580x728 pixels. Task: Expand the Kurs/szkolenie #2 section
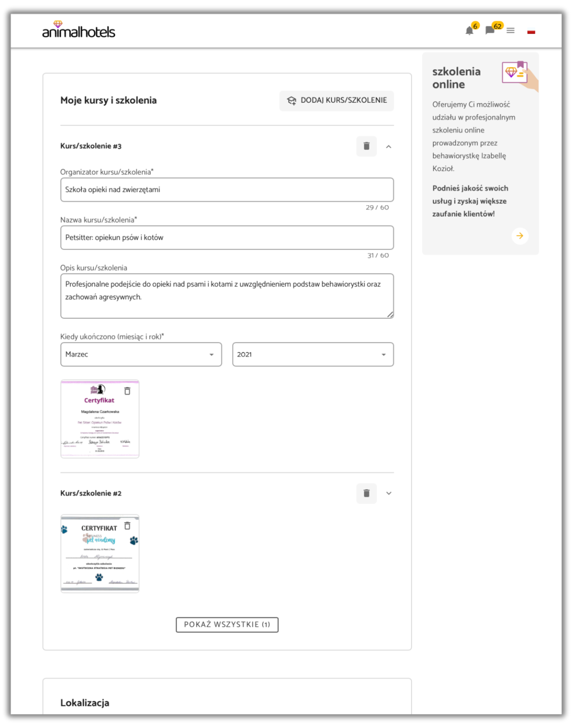389,493
